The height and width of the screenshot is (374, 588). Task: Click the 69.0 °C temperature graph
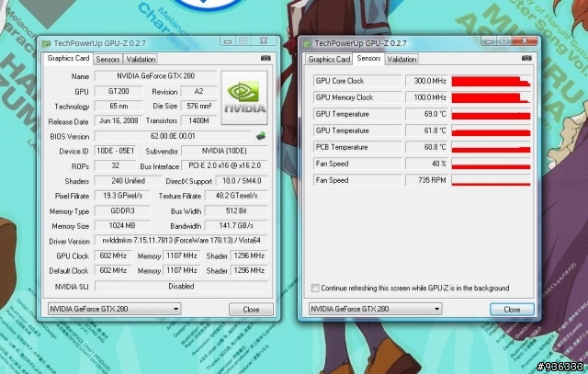coord(491,114)
